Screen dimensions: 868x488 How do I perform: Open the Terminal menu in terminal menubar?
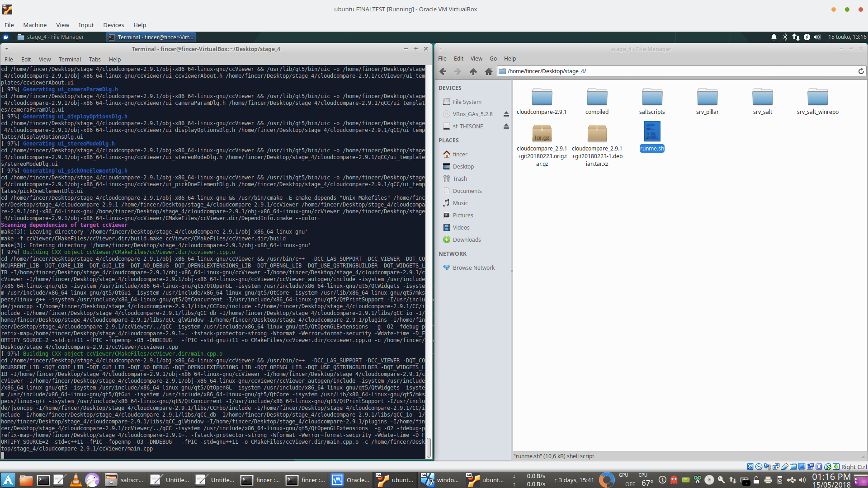[x=70, y=59]
